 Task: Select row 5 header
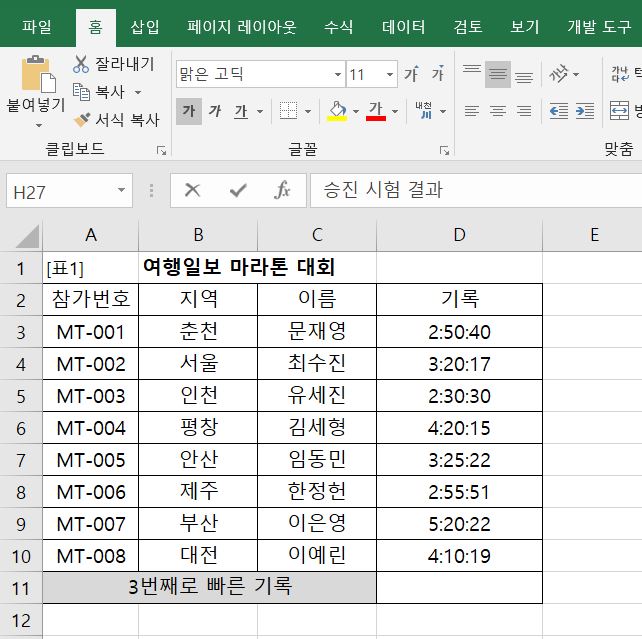click(21, 396)
